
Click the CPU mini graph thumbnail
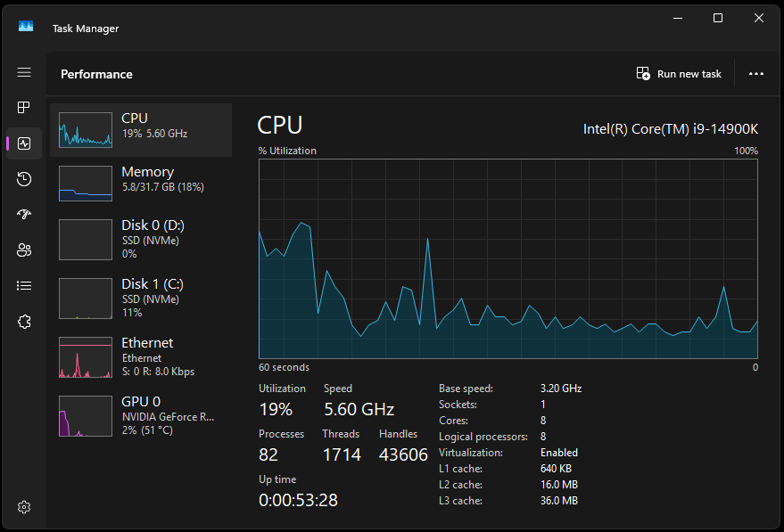[x=86, y=130]
